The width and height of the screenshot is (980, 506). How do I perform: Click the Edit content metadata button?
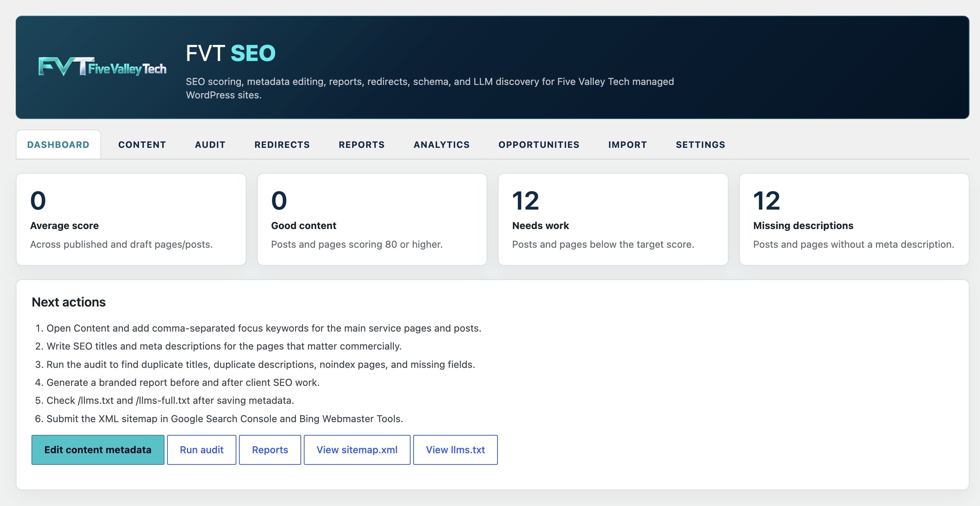click(x=98, y=450)
